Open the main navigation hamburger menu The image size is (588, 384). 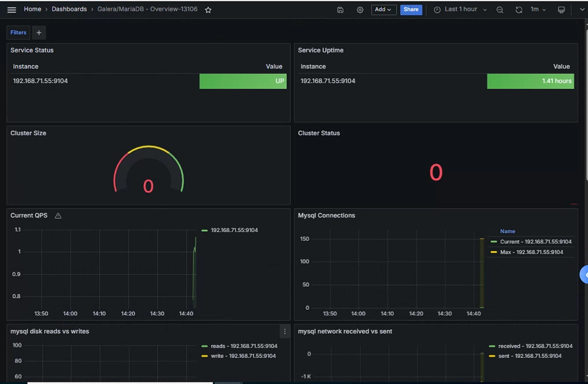[x=12, y=10]
